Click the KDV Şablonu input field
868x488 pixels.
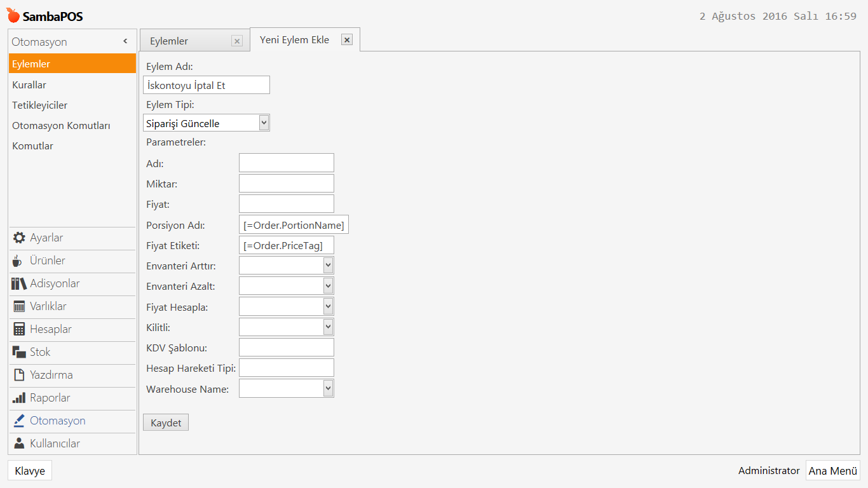(x=287, y=347)
